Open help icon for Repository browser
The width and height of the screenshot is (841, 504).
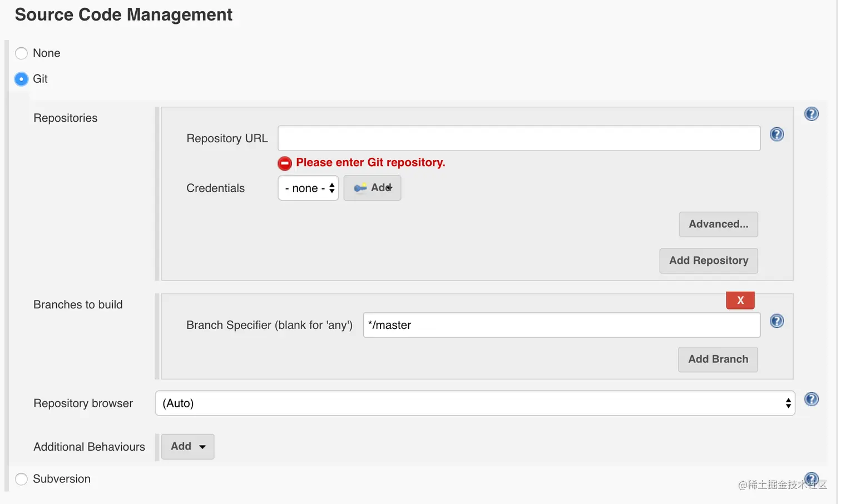[812, 399]
